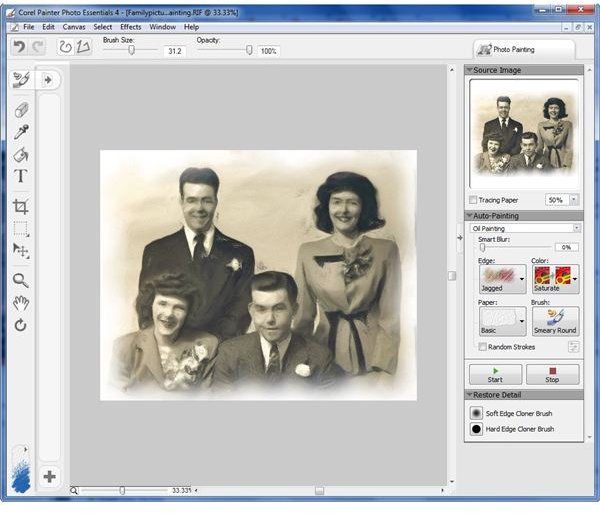Screen dimensions: 600x514
Task: Open the Canvas menu
Action: point(74,27)
